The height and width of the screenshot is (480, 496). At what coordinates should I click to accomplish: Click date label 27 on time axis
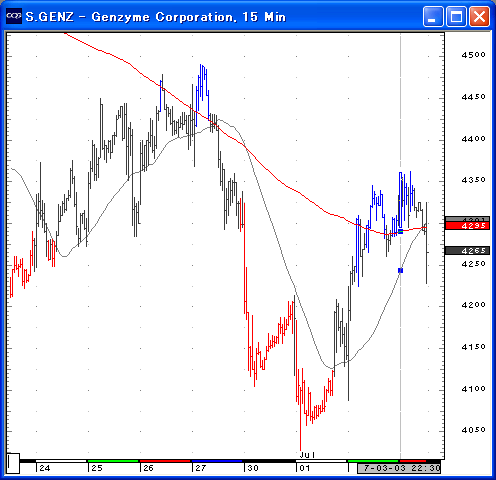[x=201, y=468]
